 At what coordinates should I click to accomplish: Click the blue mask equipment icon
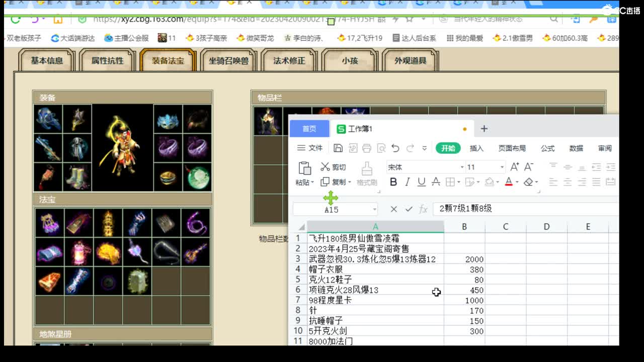pos(168,119)
